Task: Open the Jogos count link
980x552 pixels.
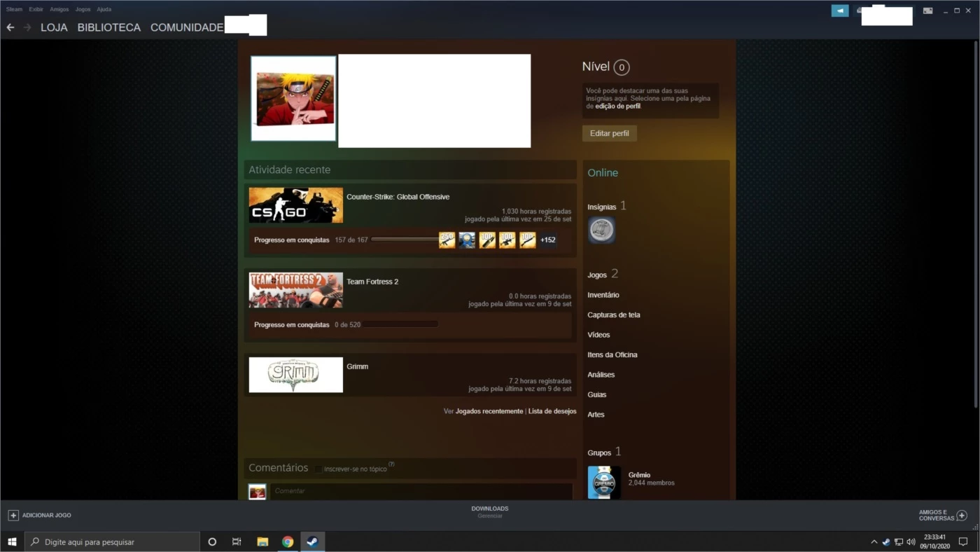Action: tap(603, 275)
